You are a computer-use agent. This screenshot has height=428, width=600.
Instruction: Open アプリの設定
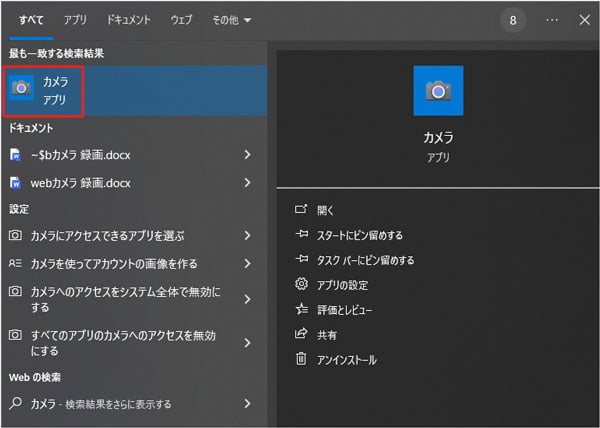click(342, 285)
